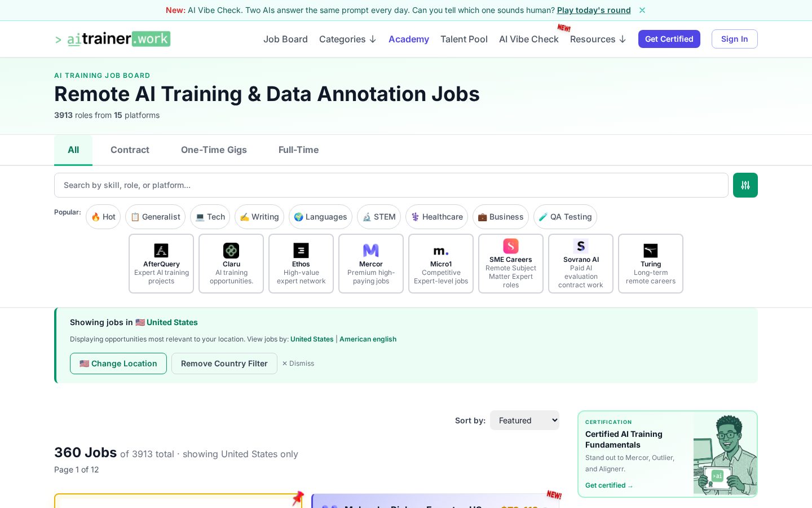Expand the Categories navigation dropdown
812x508 pixels.
347,39
